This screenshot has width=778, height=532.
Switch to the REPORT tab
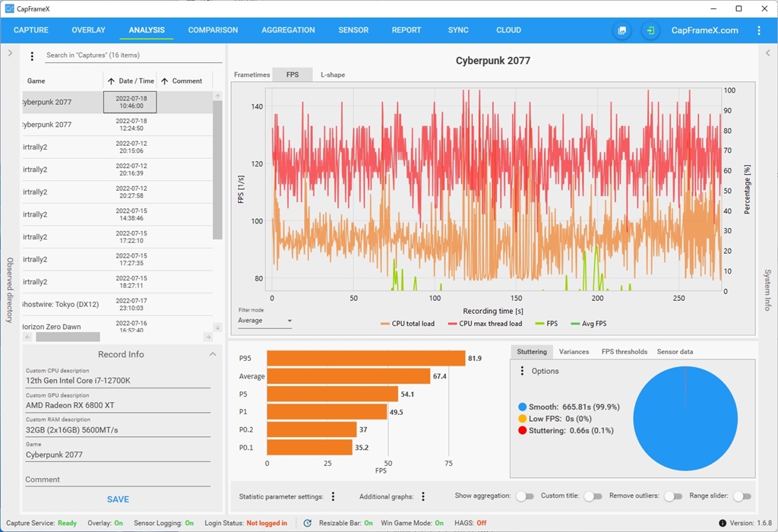(406, 30)
